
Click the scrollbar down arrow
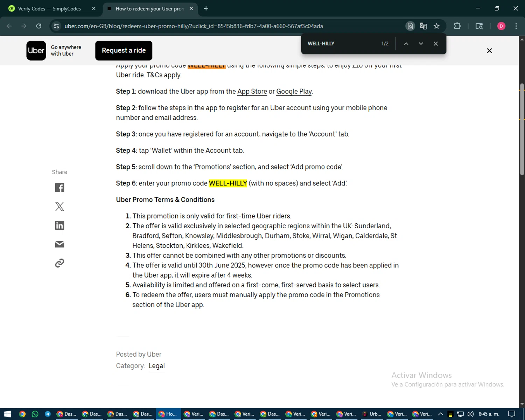click(522, 404)
